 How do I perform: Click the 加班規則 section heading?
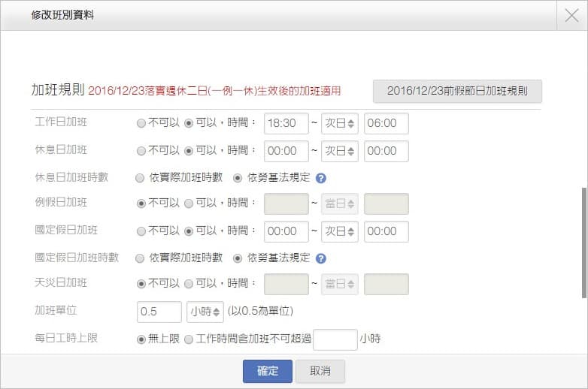tap(58, 90)
